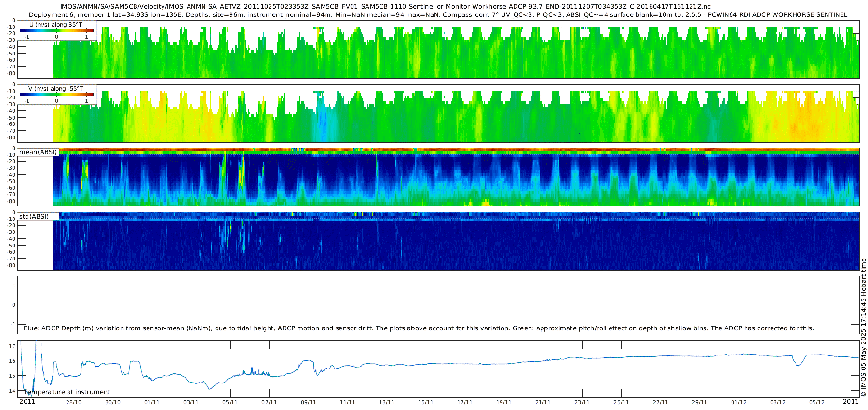868x410 pixels.
Task: Click the '23/11' date tick label
Action: point(582,402)
